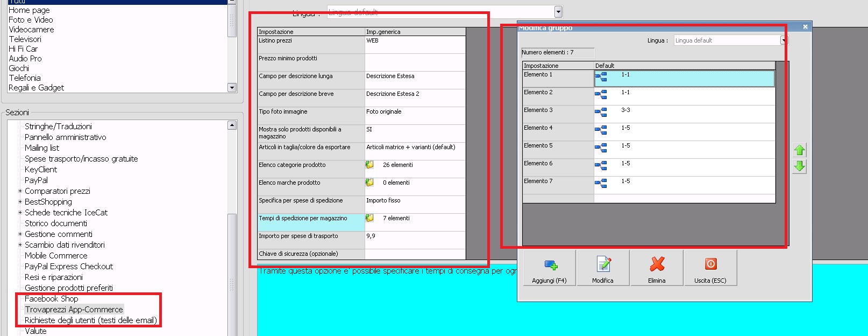Expand the Comparatori prezzi tree node
Screen dimensions: 868x336
click(x=20, y=191)
